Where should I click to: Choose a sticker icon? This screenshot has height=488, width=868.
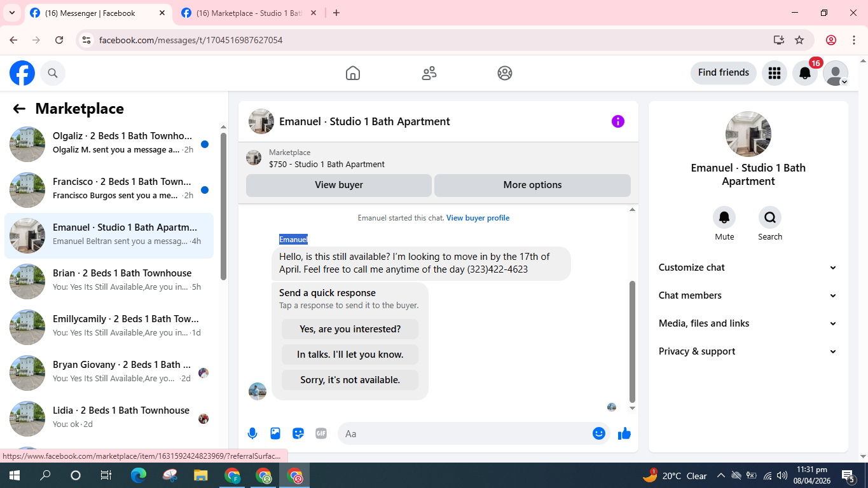pyautogui.click(x=298, y=433)
